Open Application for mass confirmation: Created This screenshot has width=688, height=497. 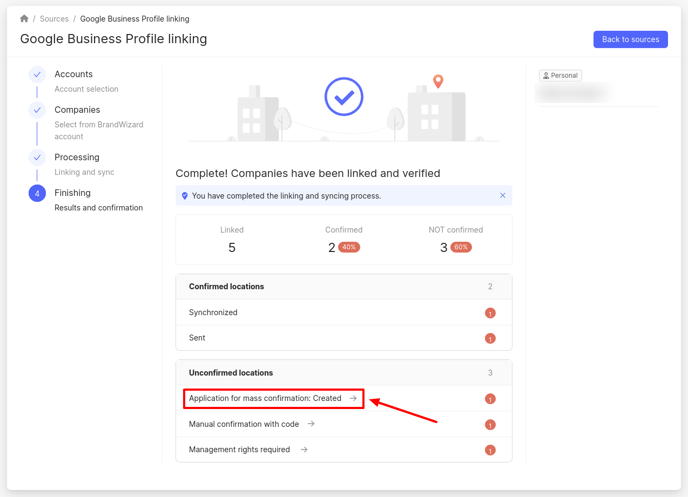[x=265, y=398]
